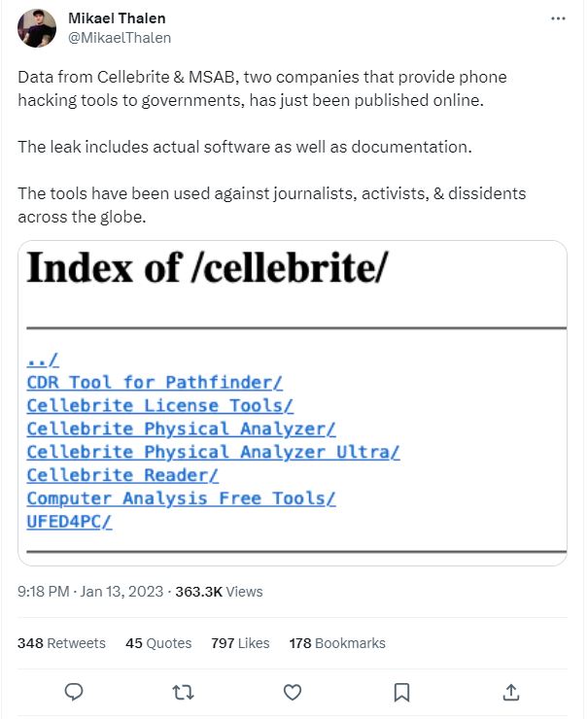The image size is (588, 719).
Task: View the 45 Quotes list
Action: [x=158, y=643]
